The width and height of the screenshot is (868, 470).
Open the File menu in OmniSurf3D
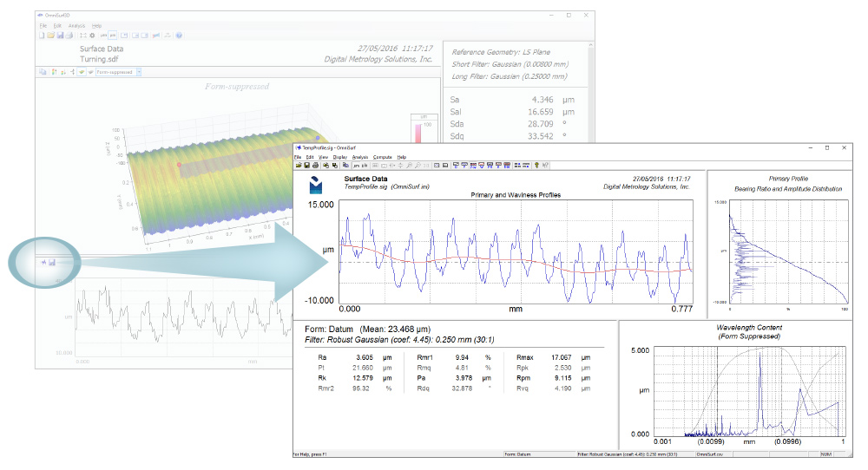tap(43, 26)
